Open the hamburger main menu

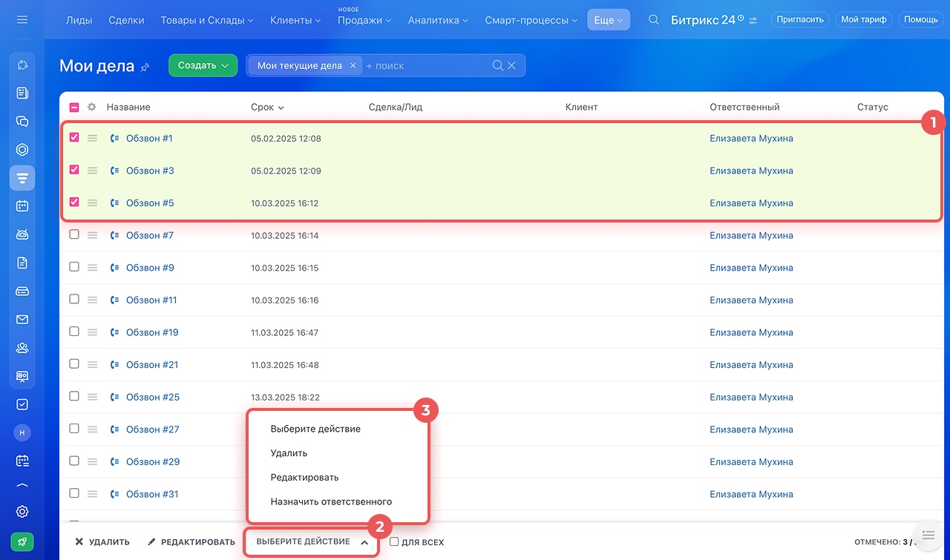click(x=22, y=20)
